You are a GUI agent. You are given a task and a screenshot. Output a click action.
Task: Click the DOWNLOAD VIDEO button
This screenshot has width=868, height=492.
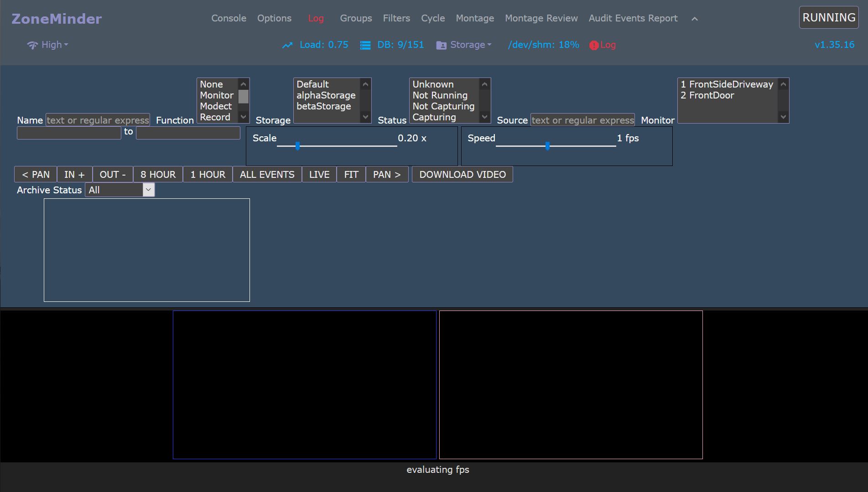tap(463, 175)
